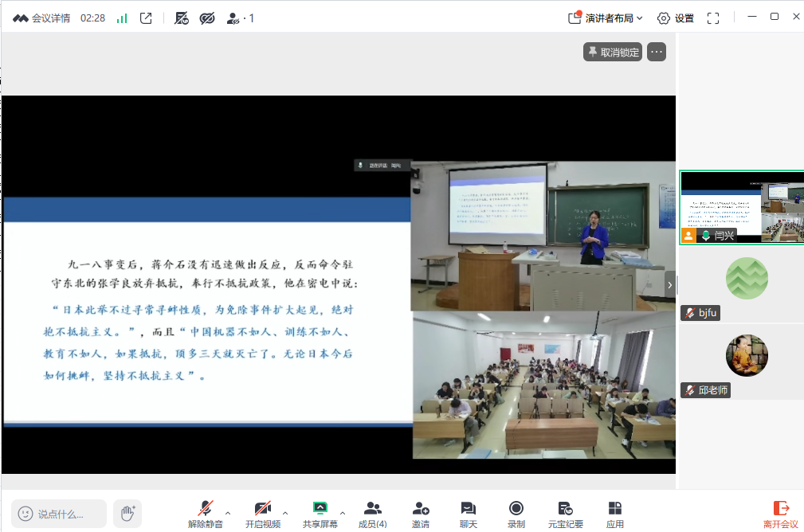Click the meeting timer 02:28
The image size is (804, 532).
pos(92,18)
